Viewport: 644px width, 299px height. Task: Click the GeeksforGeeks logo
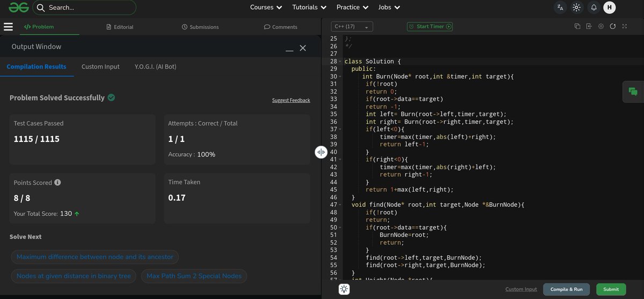pos(18,8)
